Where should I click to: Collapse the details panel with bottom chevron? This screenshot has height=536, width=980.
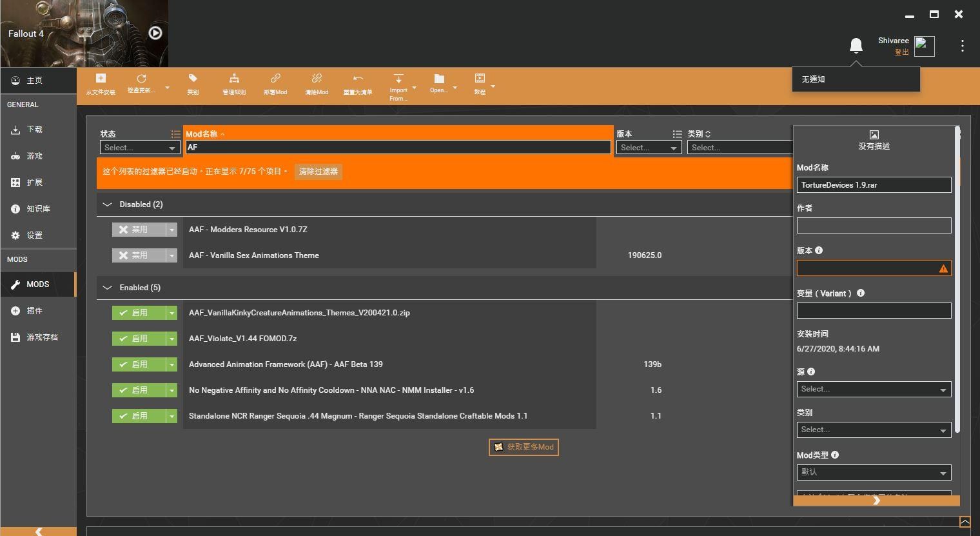click(x=876, y=501)
